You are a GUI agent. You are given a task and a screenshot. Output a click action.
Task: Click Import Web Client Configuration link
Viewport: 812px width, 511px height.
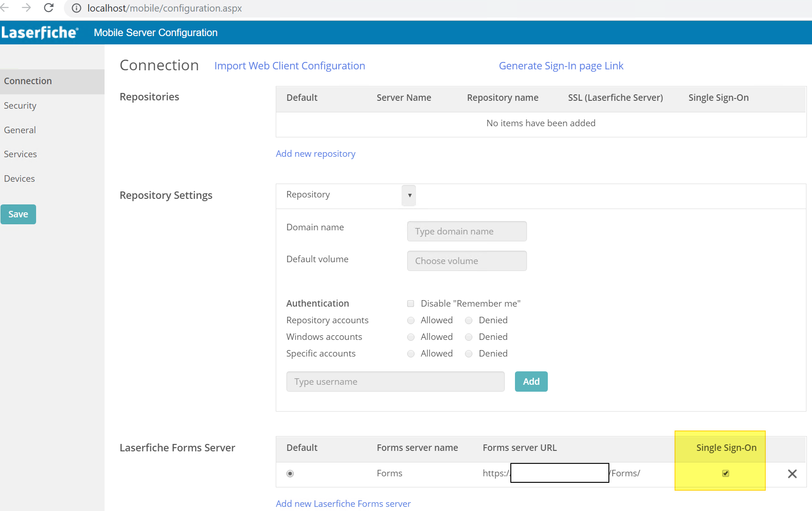coord(290,66)
